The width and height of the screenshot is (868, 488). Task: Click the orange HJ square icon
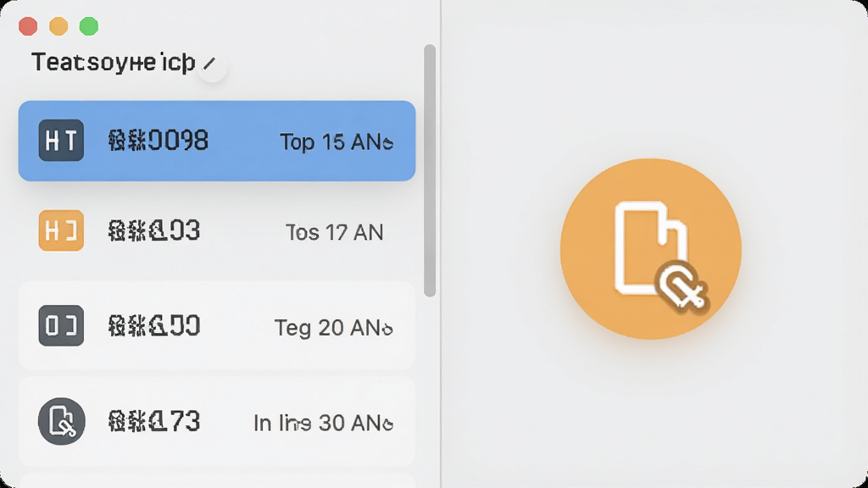point(61,230)
